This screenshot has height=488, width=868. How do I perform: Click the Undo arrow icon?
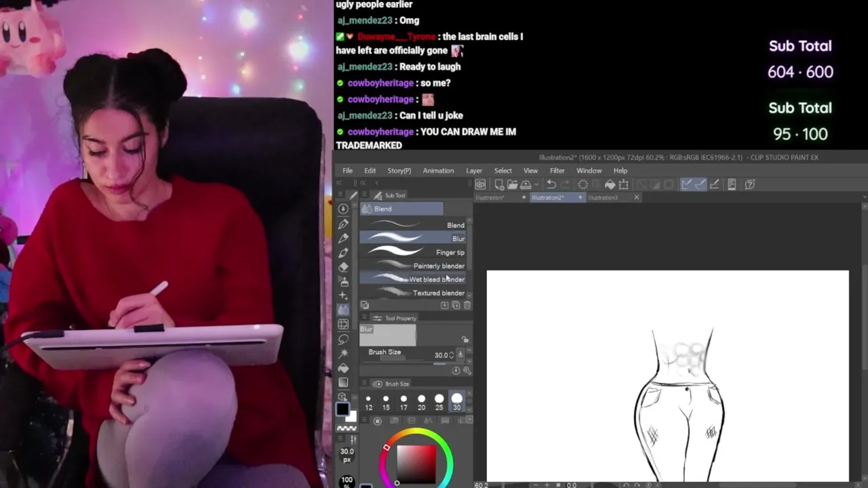coord(551,184)
